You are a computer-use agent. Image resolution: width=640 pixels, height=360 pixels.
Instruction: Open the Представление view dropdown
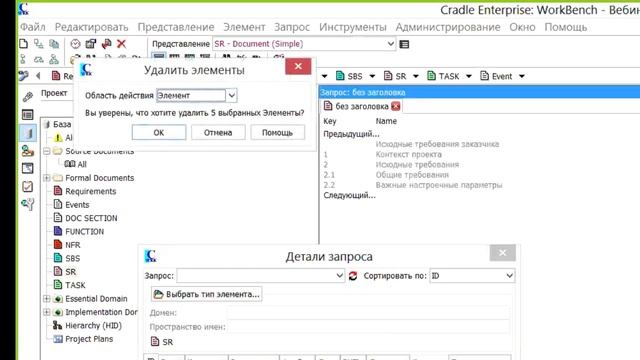coord(391,44)
